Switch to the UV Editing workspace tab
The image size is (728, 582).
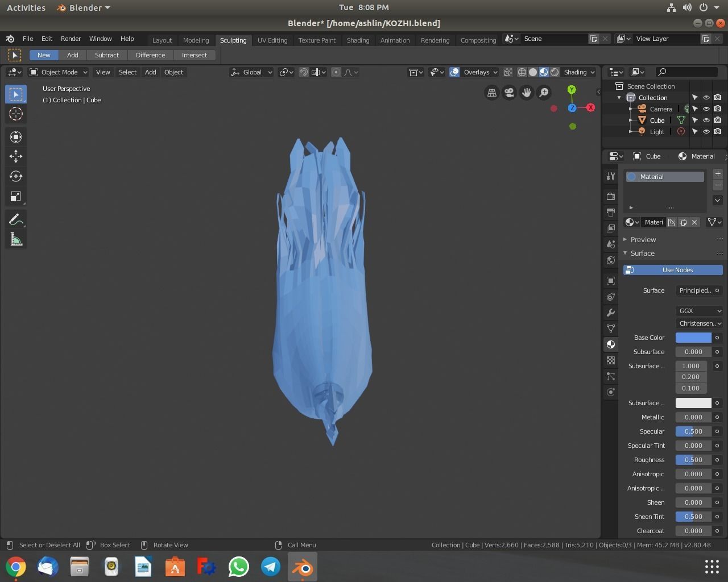click(x=272, y=40)
